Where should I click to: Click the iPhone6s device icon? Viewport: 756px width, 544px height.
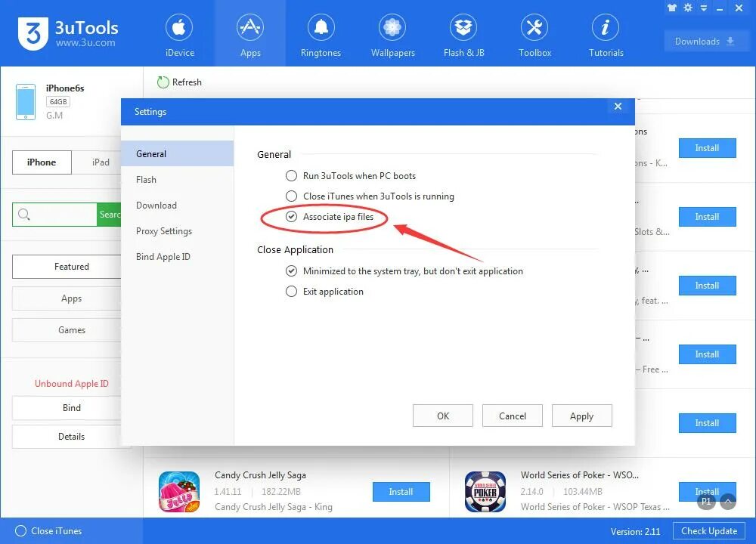pyautogui.click(x=26, y=102)
